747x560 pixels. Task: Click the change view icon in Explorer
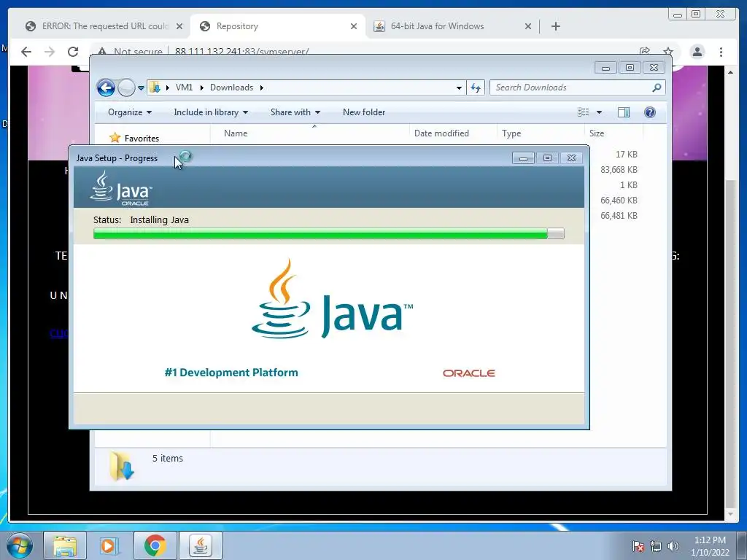[583, 112]
